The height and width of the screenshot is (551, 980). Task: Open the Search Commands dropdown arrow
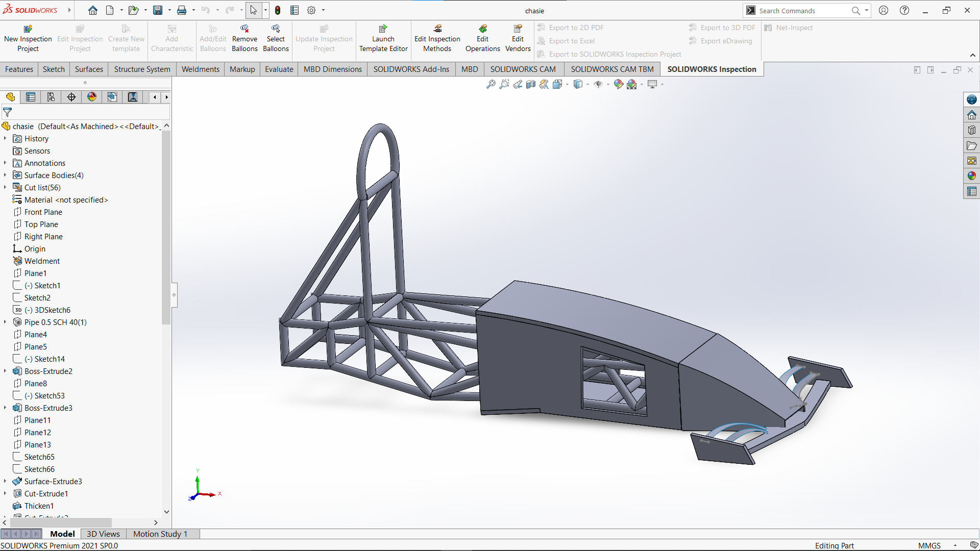coord(867,10)
